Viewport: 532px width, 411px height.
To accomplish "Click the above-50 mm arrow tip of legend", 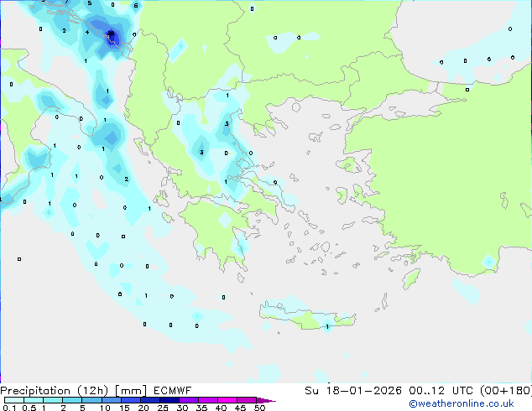I will click(266, 400).
